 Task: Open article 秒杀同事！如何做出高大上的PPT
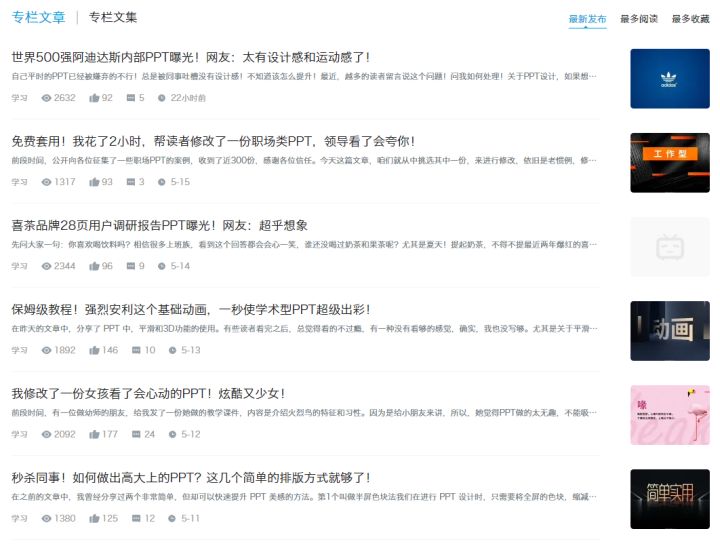click(x=191, y=478)
